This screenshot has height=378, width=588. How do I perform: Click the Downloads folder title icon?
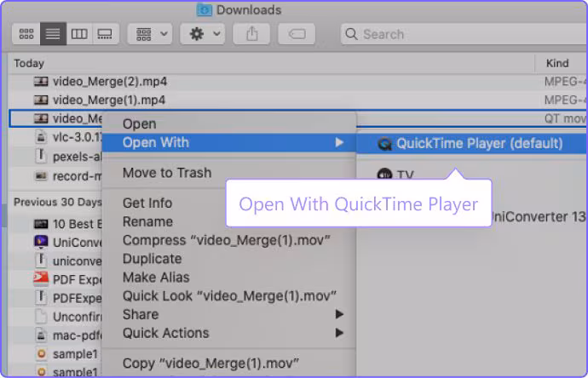[205, 9]
